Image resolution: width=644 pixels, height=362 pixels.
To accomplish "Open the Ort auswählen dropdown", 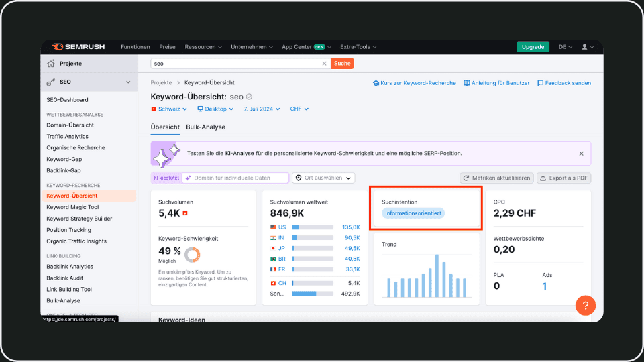I will click(x=323, y=178).
